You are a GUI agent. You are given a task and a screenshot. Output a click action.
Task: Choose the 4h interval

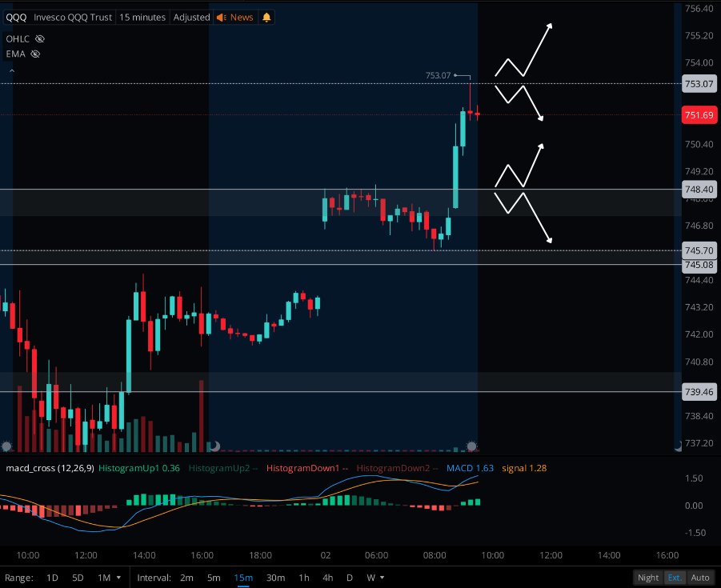(327, 578)
